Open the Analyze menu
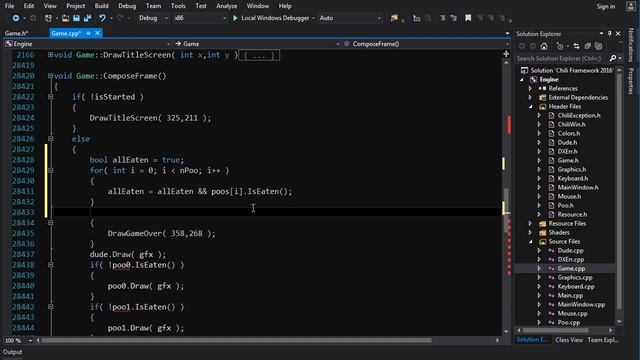The width and height of the screenshot is (640, 360). [227, 6]
